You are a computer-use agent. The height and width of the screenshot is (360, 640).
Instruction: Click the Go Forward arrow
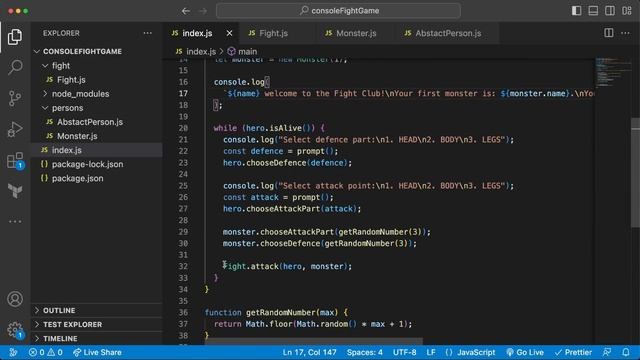[x=202, y=11]
